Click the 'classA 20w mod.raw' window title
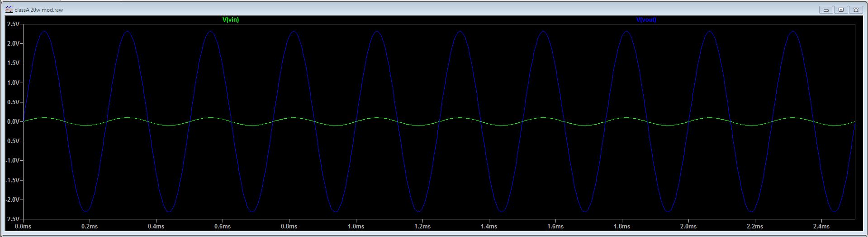 tap(39, 10)
